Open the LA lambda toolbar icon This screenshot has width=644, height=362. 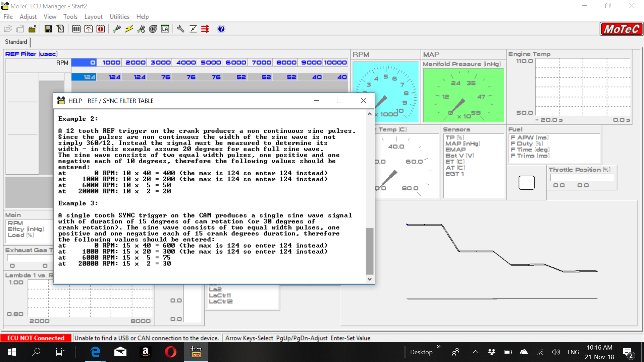click(x=165, y=29)
